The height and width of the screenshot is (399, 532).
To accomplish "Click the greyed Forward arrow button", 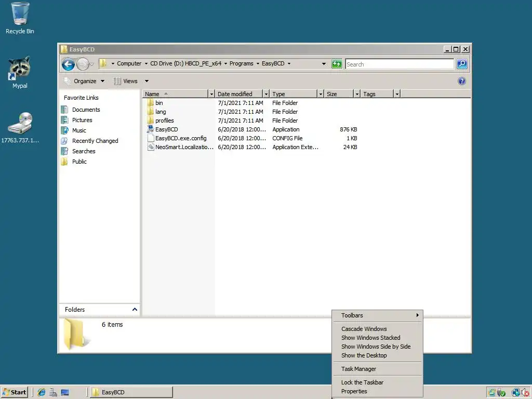I will (x=83, y=64).
